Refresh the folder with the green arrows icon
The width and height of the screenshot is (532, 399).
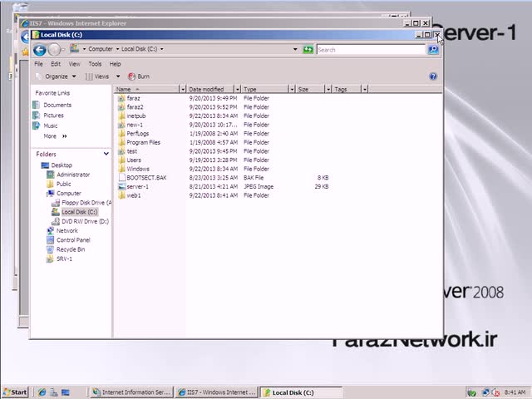308,50
